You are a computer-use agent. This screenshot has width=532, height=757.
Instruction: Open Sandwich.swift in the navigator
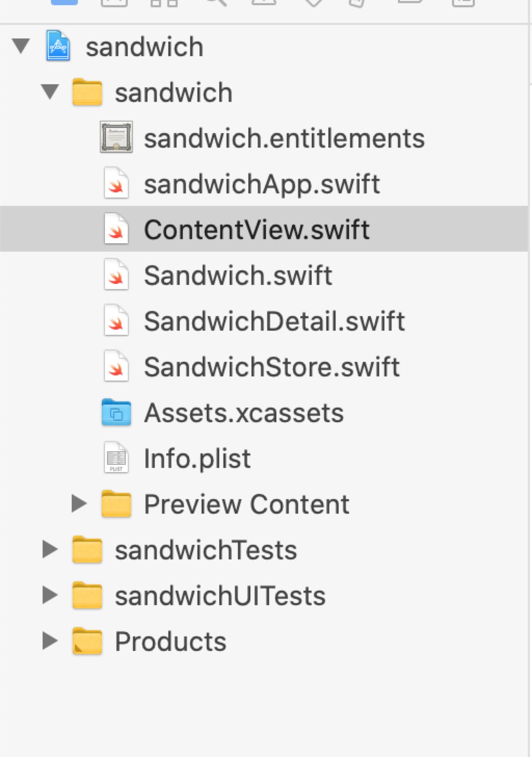pyautogui.click(x=238, y=275)
